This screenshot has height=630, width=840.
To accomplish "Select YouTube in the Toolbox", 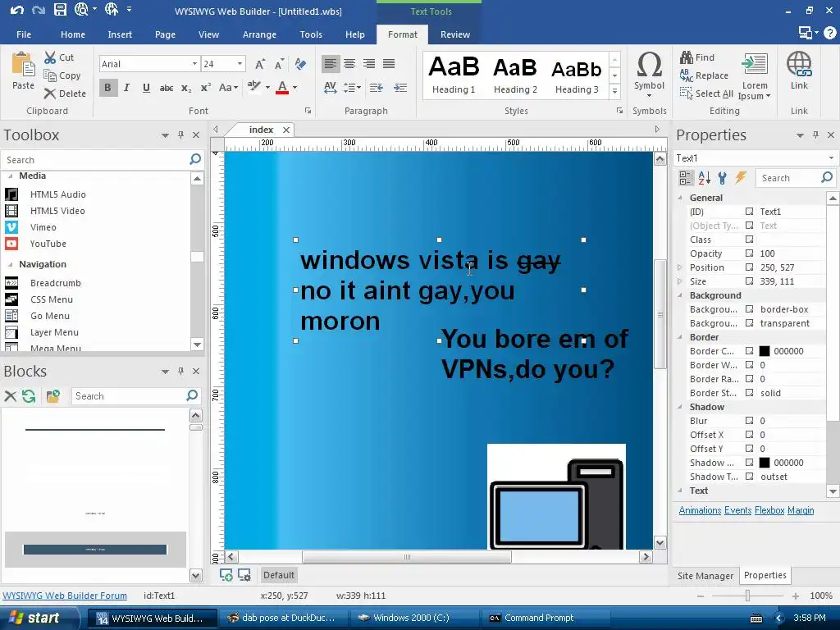I will (48, 244).
